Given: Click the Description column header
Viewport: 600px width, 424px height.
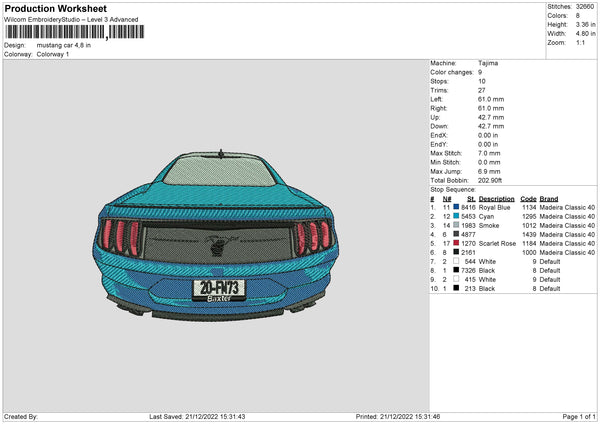Looking at the screenshot, I should 496,199.
